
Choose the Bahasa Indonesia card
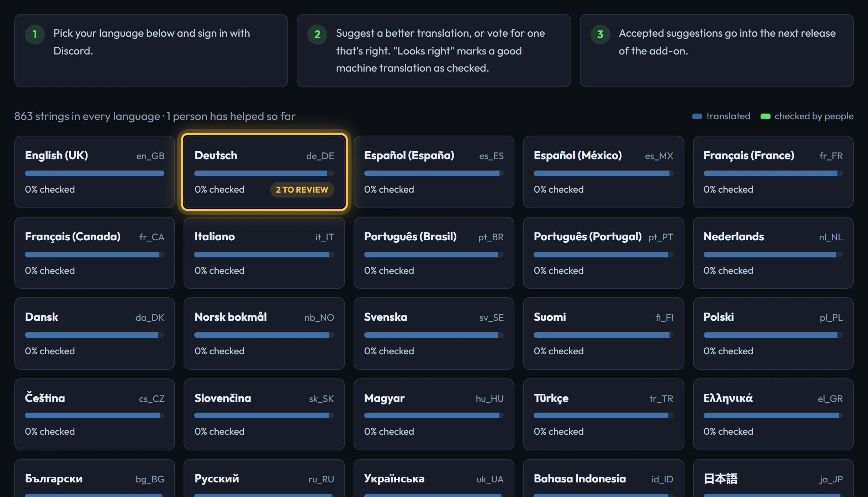click(603, 478)
